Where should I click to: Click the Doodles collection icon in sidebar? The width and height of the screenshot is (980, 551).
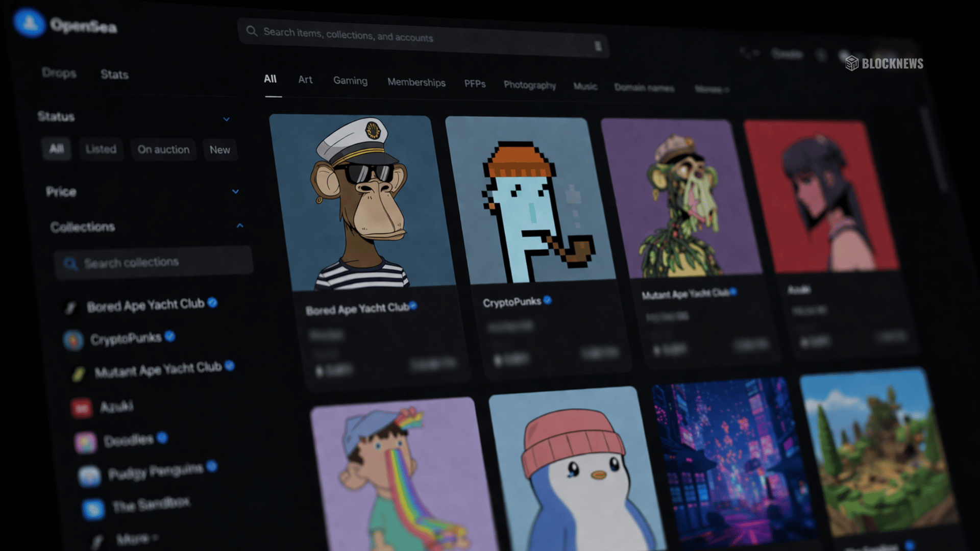point(86,442)
